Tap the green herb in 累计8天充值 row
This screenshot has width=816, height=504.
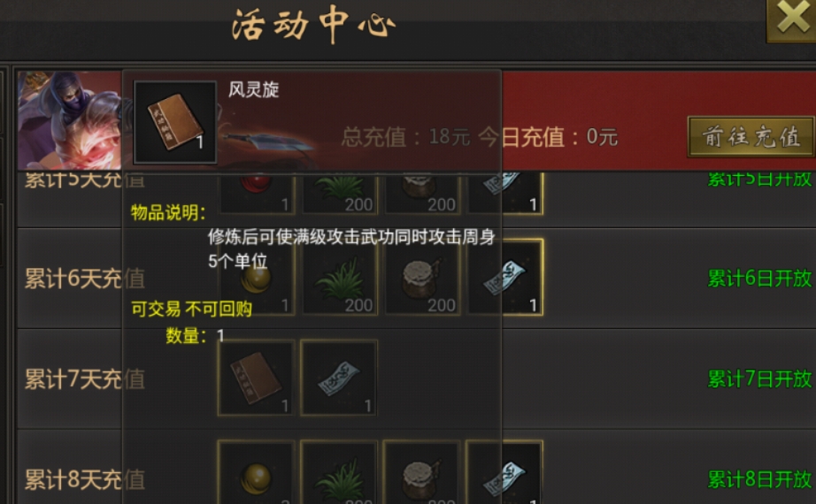pos(339,472)
